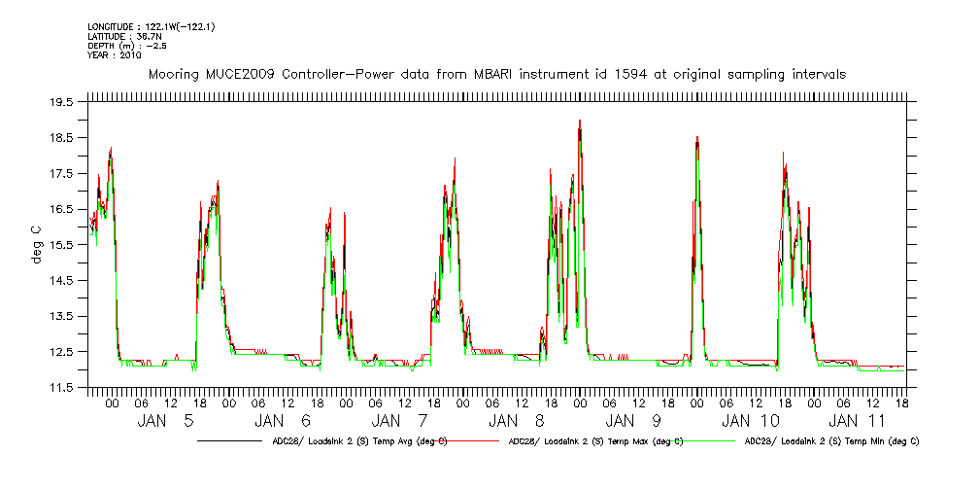Click the JAN 6 date label
Screen dimensions: 980x490
[x=283, y=421]
